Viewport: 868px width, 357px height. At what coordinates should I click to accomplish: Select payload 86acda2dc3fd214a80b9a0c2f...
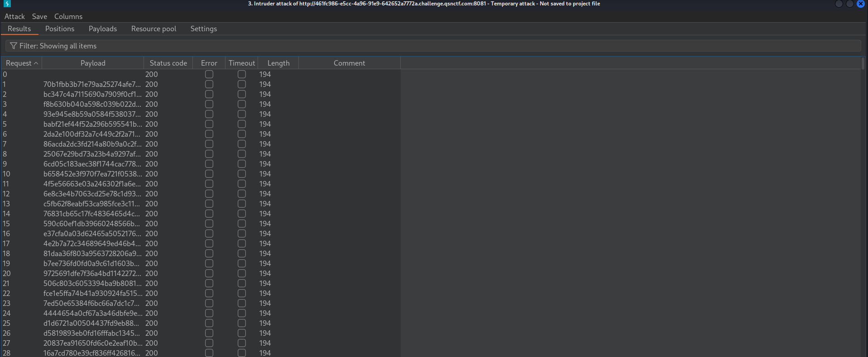[92, 144]
